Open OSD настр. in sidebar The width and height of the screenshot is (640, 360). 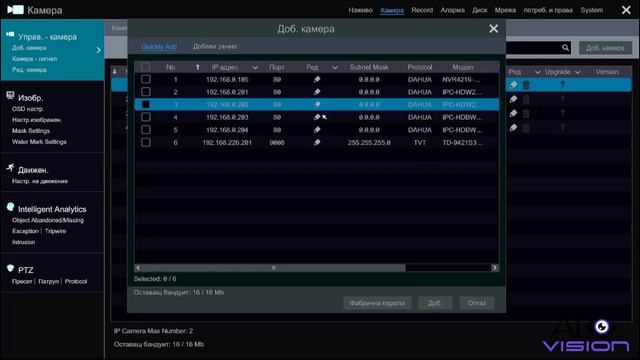point(28,109)
